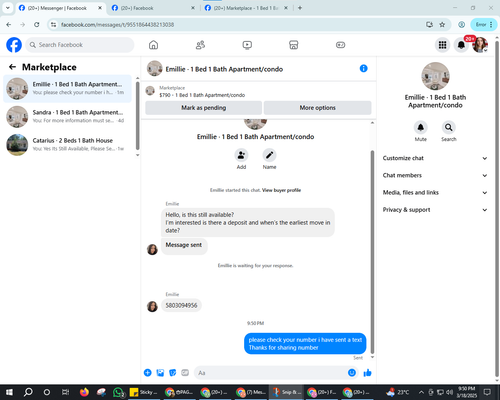Click the listing photo in right panel
500x400 pixels.
point(435,76)
